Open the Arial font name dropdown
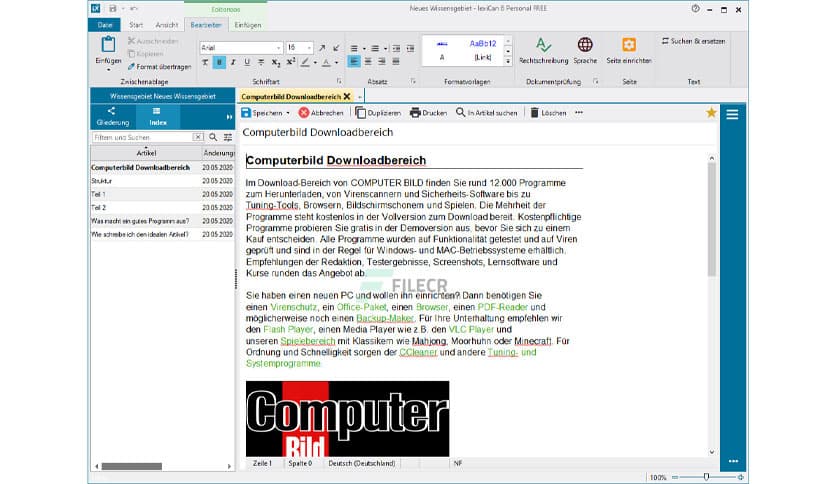 click(x=278, y=48)
